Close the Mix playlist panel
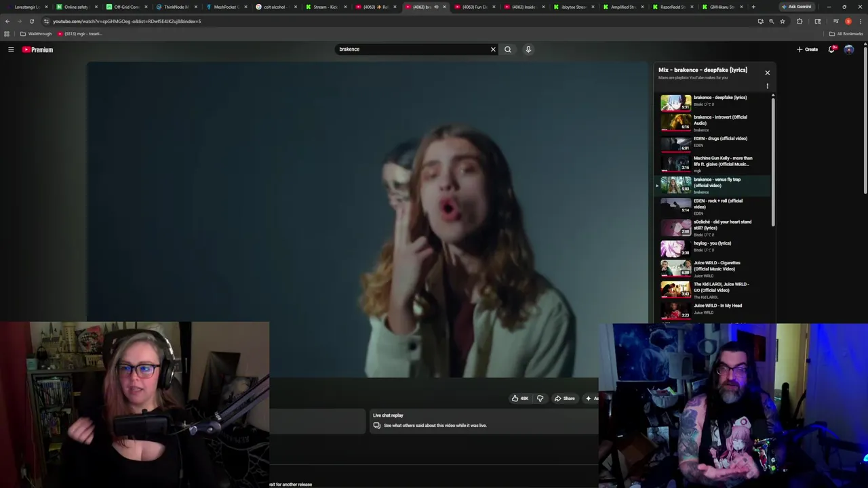 pyautogui.click(x=768, y=73)
